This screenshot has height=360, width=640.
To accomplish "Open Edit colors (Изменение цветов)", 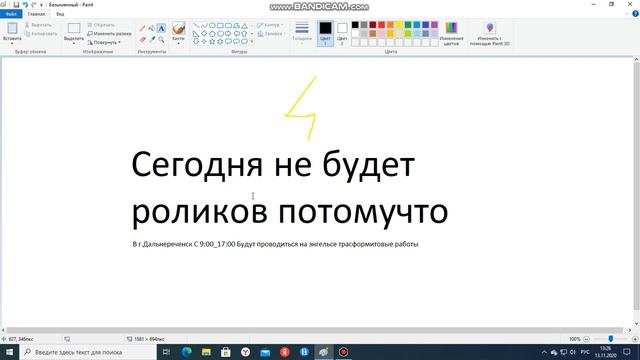I will click(x=451, y=33).
